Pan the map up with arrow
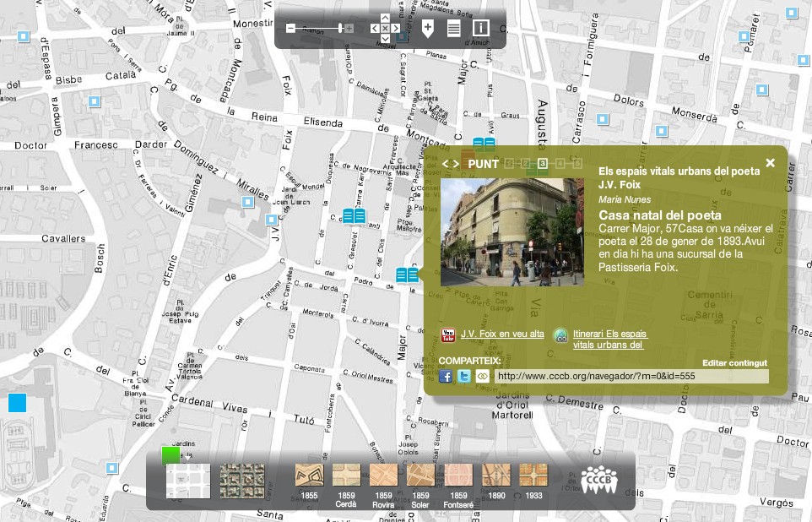Screen dimensions: 812x522 385,18
